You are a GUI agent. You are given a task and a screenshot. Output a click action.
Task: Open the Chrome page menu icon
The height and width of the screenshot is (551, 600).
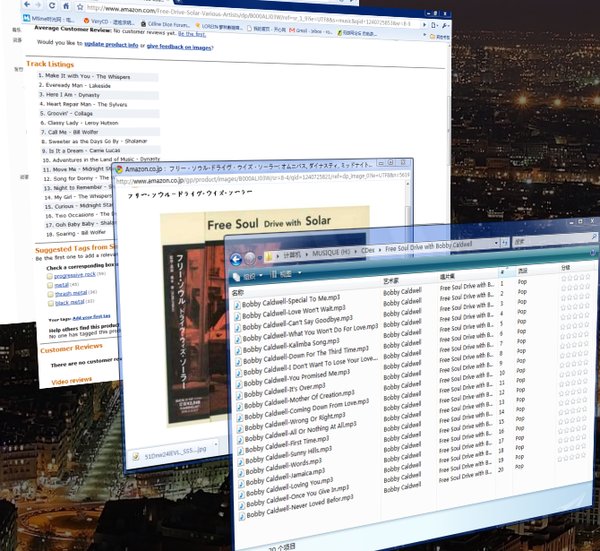(x=434, y=25)
